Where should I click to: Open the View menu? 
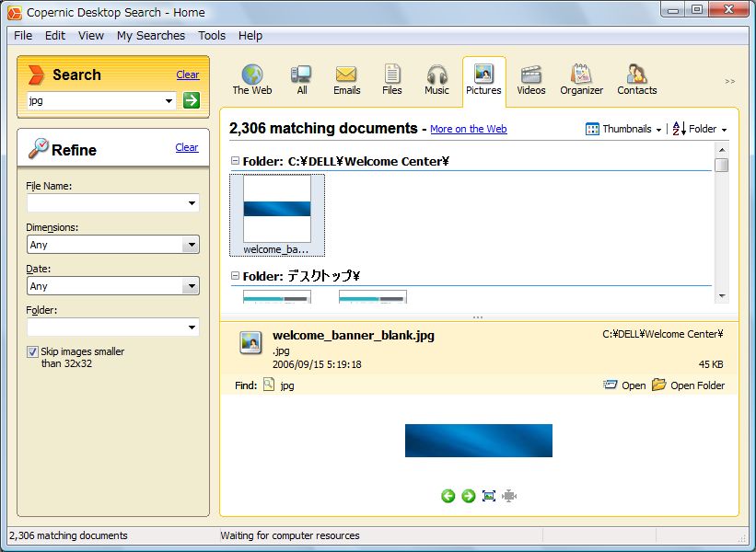click(x=91, y=36)
